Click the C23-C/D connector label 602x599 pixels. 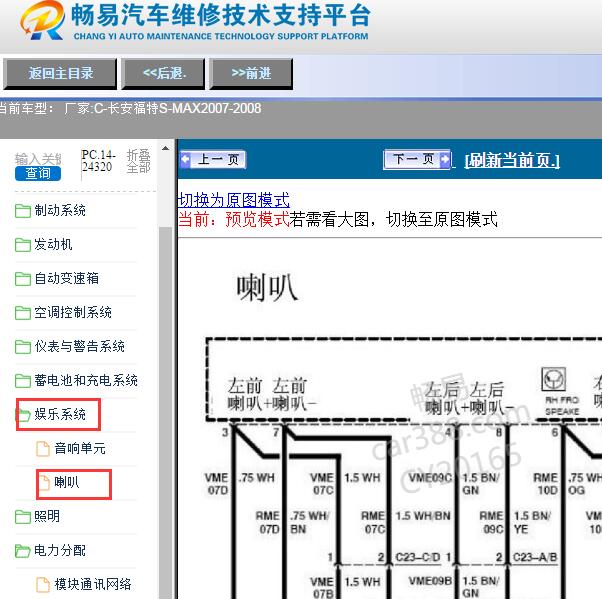(x=418, y=557)
